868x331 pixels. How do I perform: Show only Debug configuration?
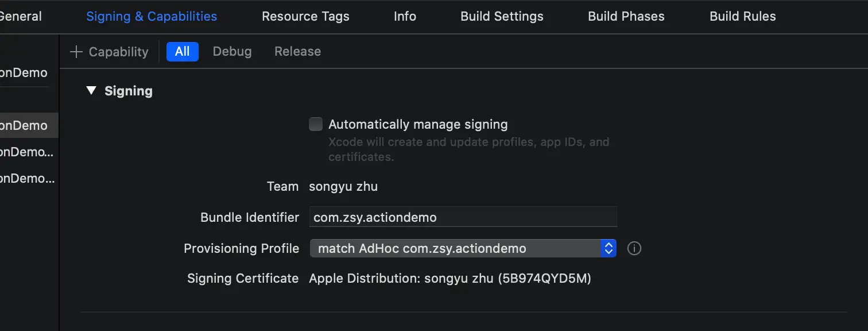tap(232, 51)
